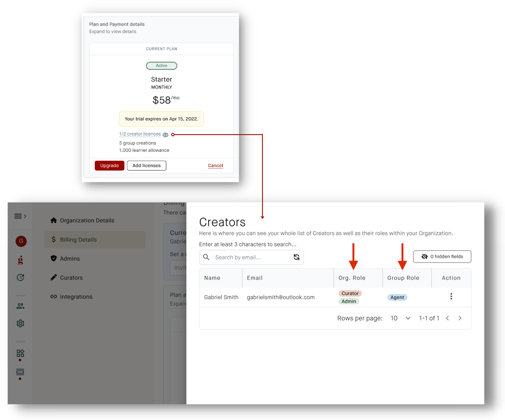Open the settings gear icon

click(x=20, y=323)
